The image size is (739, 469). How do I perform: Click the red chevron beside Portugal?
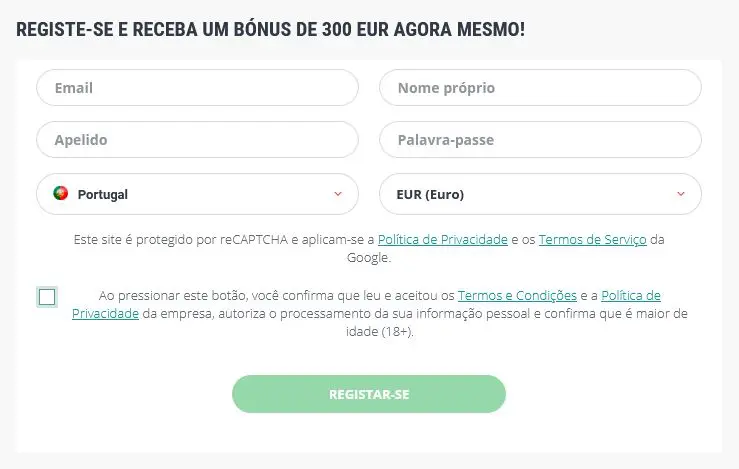point(338,194)
